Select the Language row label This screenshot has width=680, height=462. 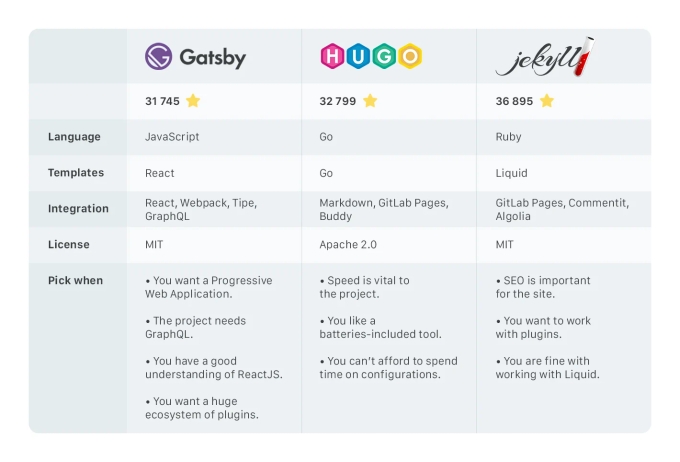74,137
